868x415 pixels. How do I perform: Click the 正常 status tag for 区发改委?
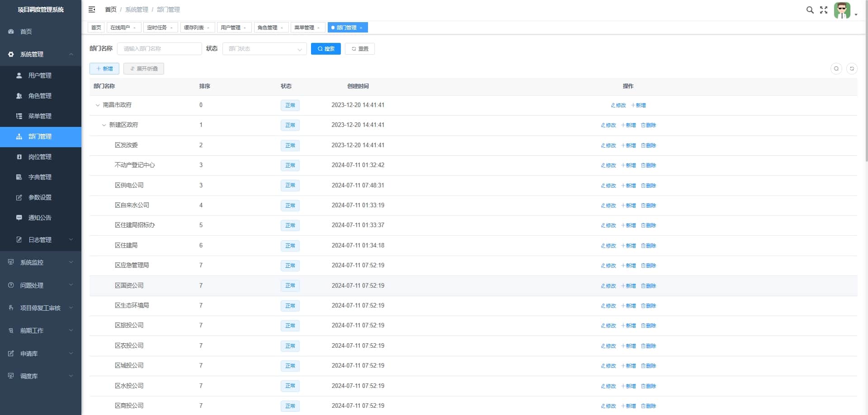pyautogui.click(x=290, y=145)
